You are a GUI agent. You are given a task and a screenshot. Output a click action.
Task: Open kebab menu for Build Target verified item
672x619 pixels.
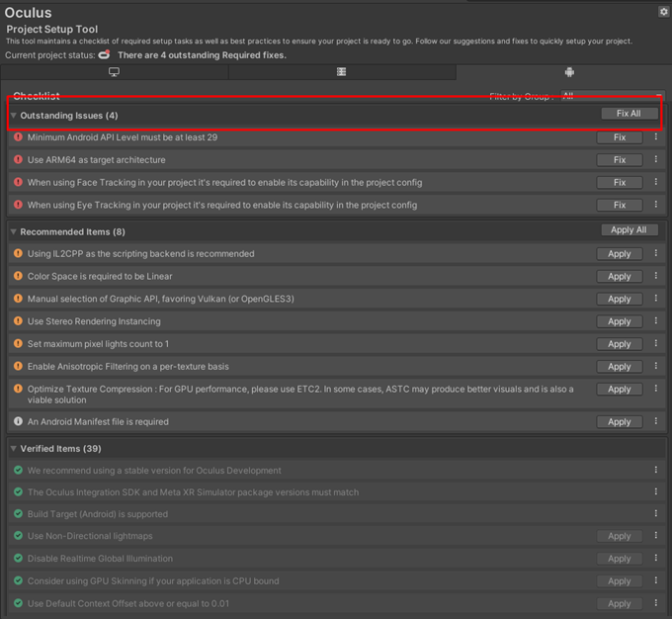pos(655,514)
